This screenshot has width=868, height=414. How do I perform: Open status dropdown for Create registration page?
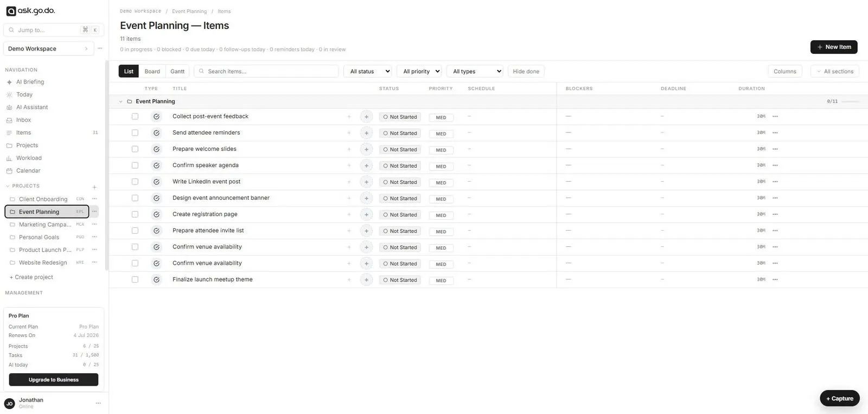coord(400,214)
